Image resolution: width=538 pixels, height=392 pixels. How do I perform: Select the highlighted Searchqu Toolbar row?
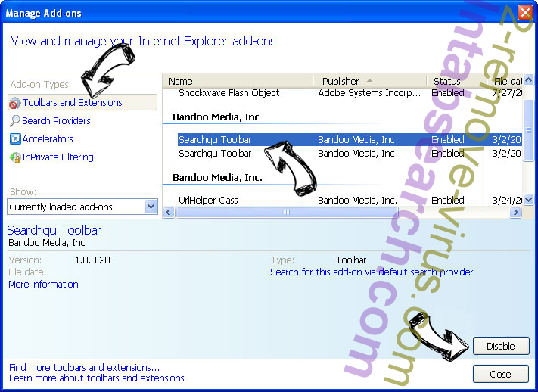point(350,140)
